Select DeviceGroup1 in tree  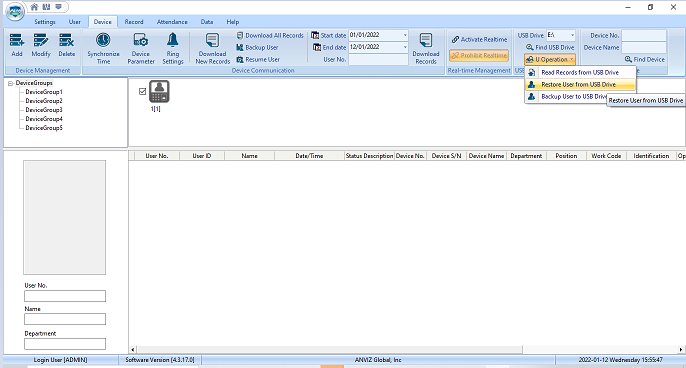(x=44, y=92)
